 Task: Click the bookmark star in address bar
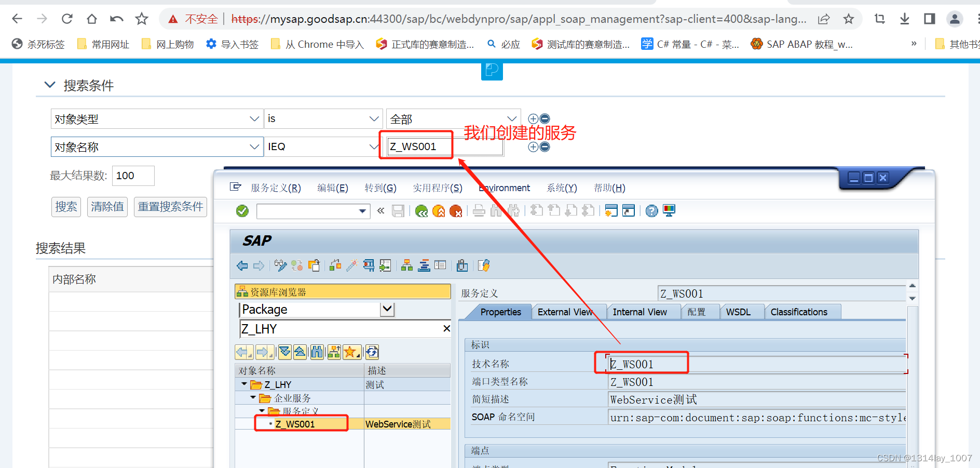(x=849, y=19)
